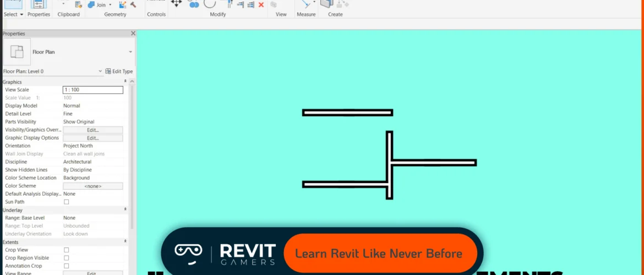Click Orientation Project North value
This screenshot has height=275, width=644.
(x=78, y=146)
